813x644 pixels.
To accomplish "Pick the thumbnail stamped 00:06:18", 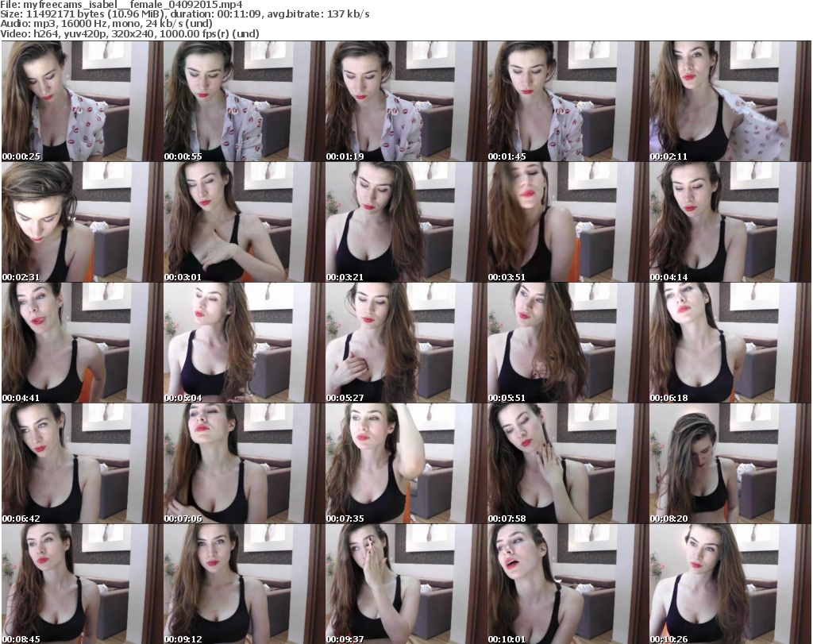I will tap(730, 343).
